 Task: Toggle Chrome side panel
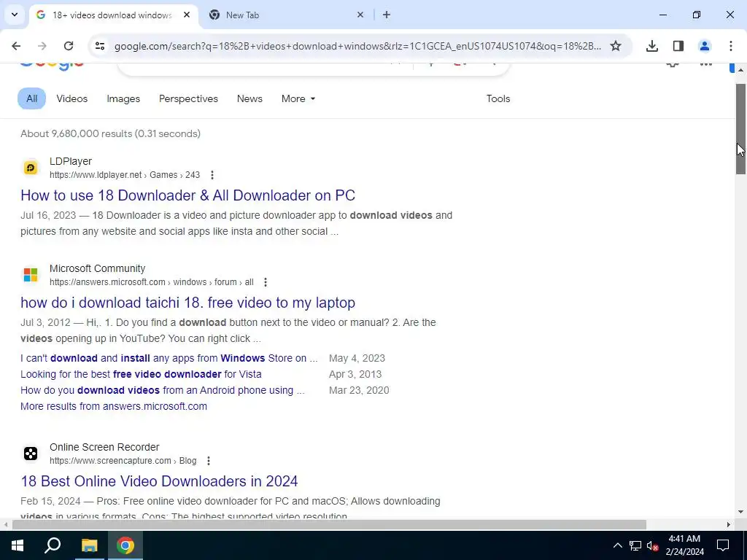point(678,46)
